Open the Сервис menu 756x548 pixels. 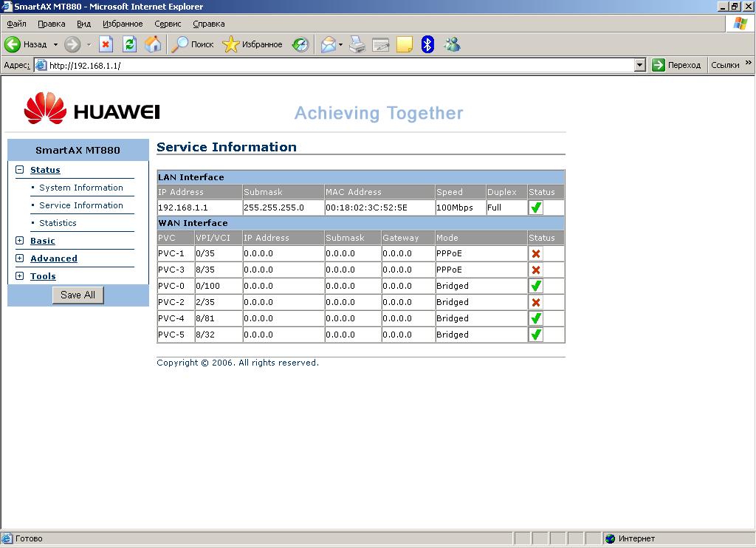pos(168,24)
